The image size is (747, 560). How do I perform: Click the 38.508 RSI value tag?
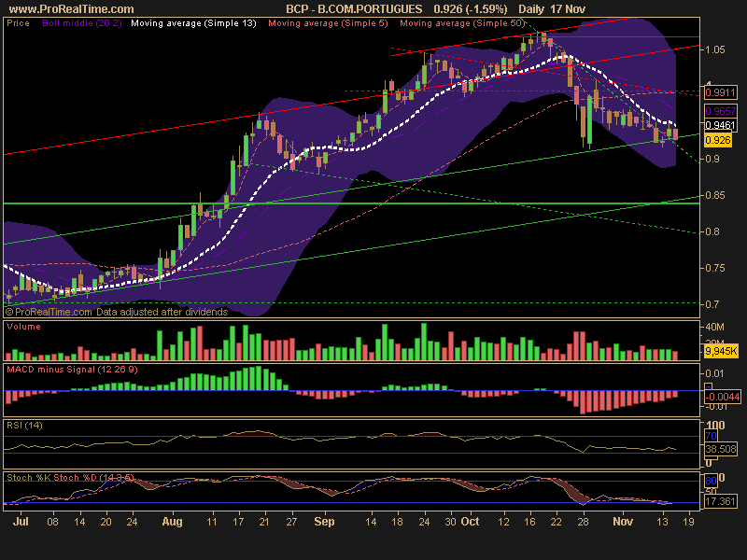tap(721, 449)
